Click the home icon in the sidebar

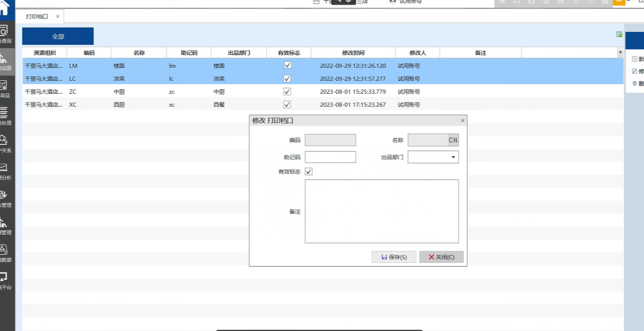pos(4,8)
